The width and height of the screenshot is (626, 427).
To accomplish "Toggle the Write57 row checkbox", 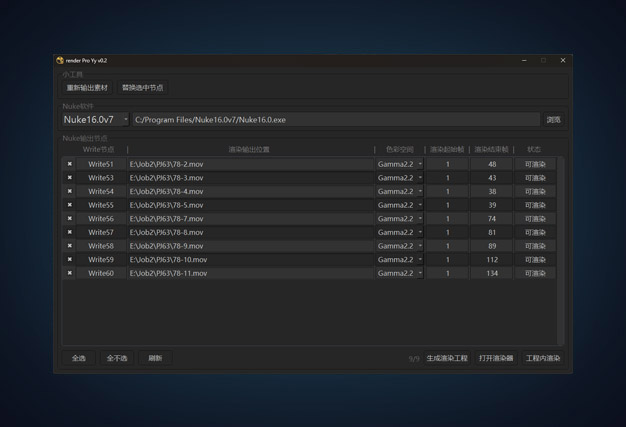I will [70, 232].
